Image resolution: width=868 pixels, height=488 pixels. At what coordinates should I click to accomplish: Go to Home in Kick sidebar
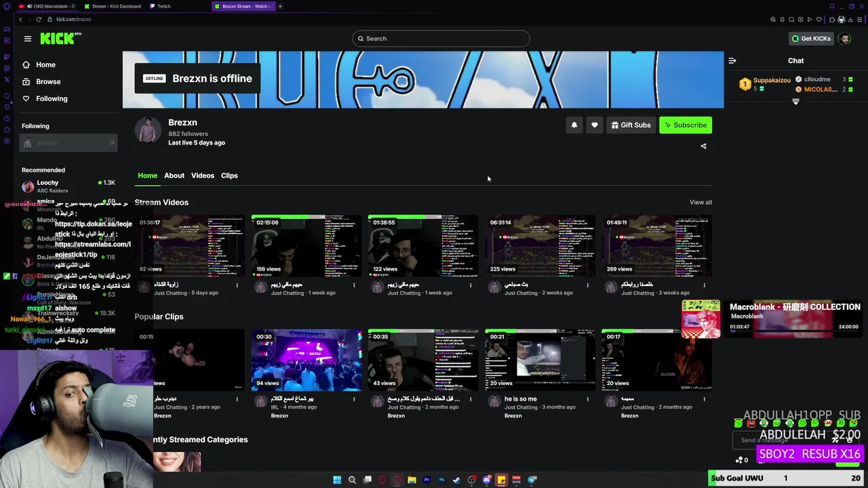(x=45, y=64)
